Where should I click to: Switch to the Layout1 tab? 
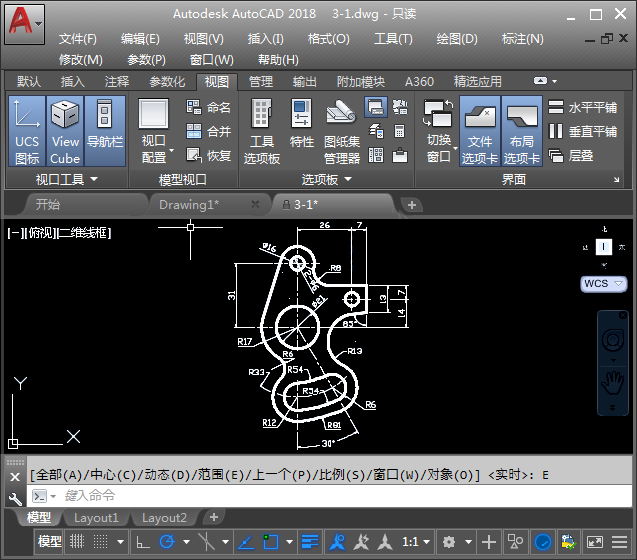pos(97,518)
